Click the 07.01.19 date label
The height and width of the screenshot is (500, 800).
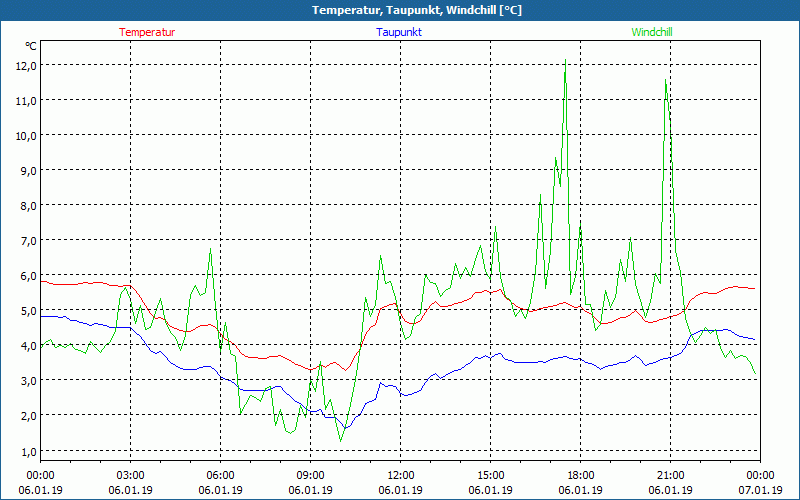tap(760, 490)
